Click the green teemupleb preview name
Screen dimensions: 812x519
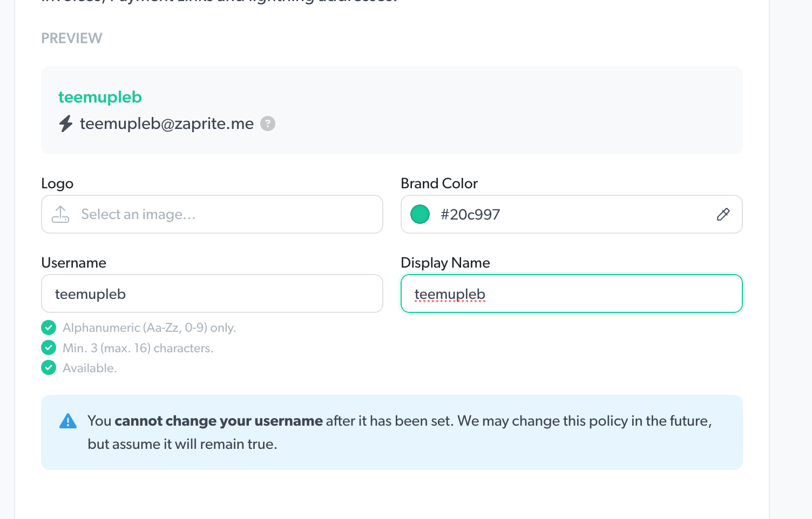point(100,97)
